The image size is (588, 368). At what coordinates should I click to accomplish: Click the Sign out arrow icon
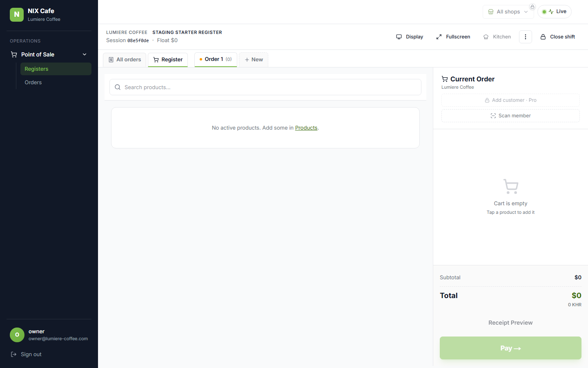[x=13, y=355]
